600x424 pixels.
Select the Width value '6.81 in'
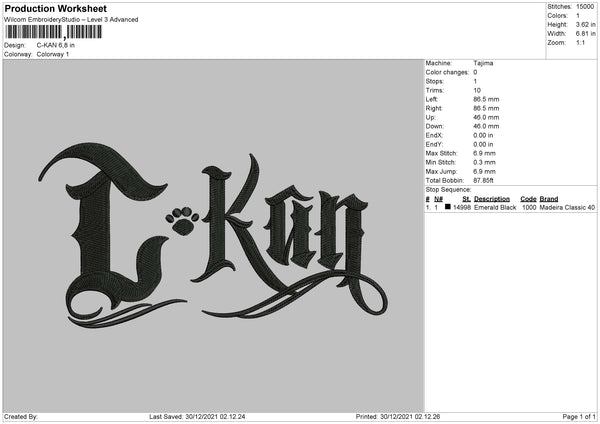click(585, 34)
